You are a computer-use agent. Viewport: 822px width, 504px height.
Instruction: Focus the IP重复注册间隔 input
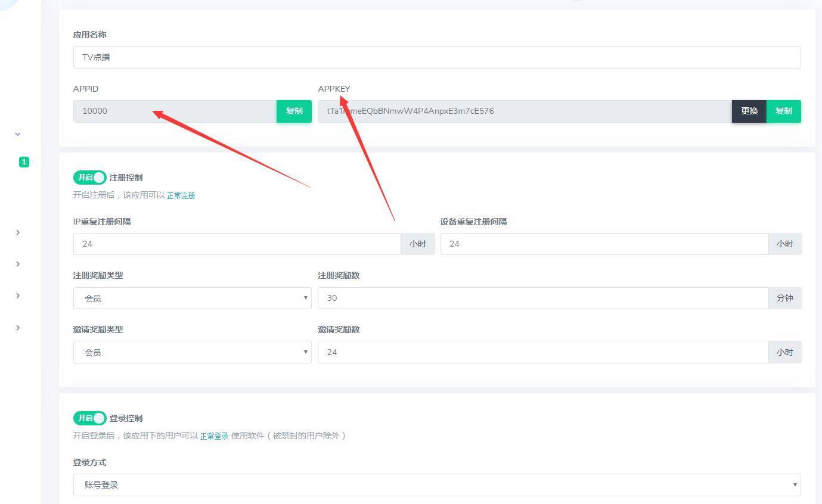coord(237,244)
